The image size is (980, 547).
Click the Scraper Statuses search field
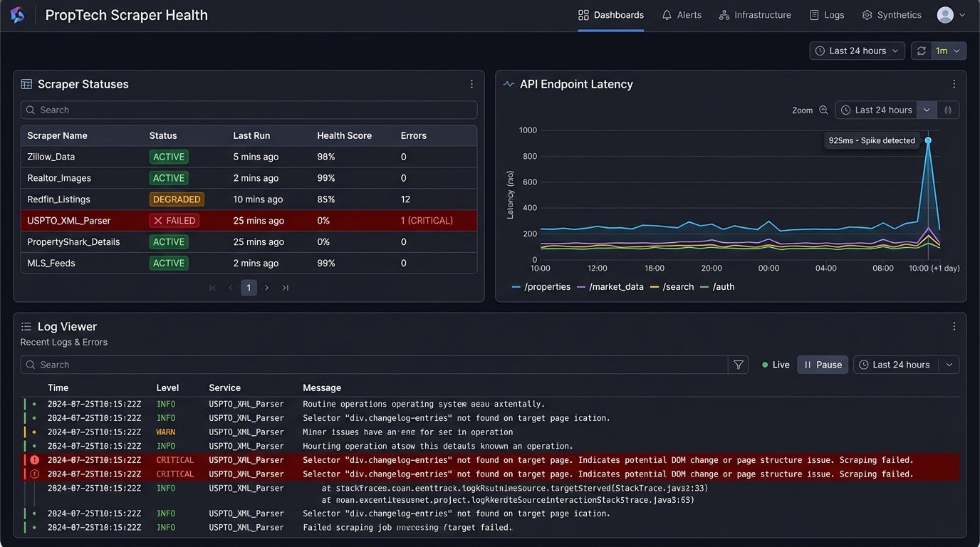[x=249, y=110]
